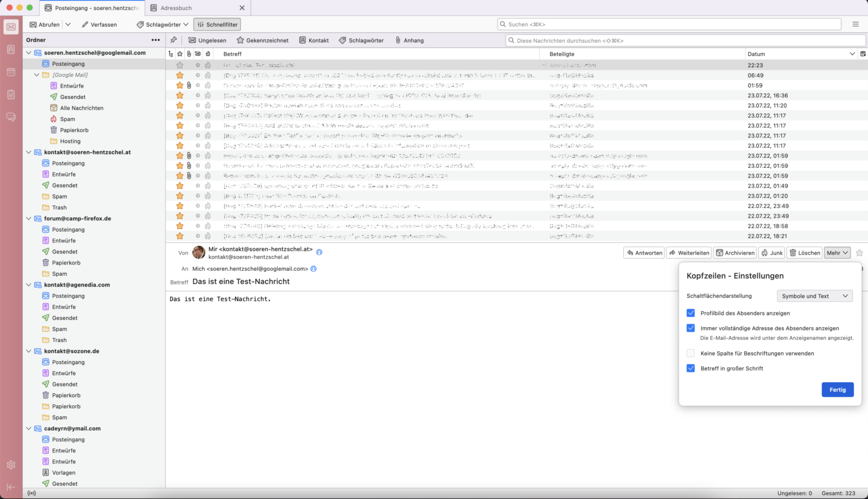Pin the quick filter bar

173,40
